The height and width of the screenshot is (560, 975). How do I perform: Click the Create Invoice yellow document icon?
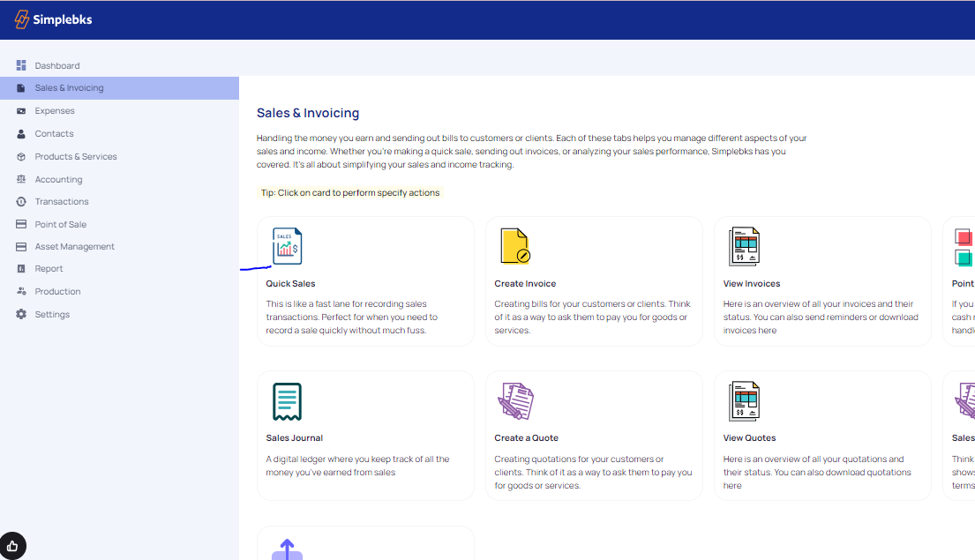(515, 247)
